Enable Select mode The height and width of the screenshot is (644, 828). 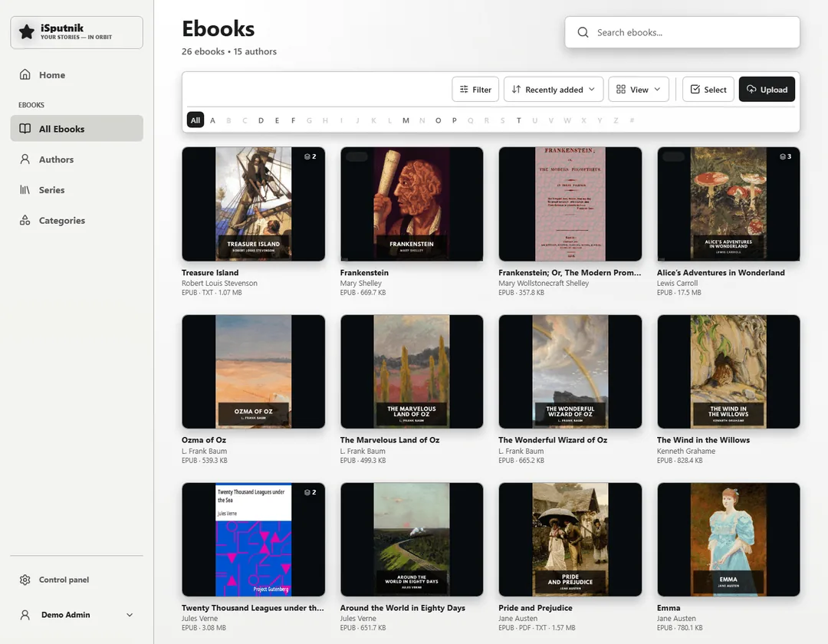pyautogui.click(x=708, y=89)
